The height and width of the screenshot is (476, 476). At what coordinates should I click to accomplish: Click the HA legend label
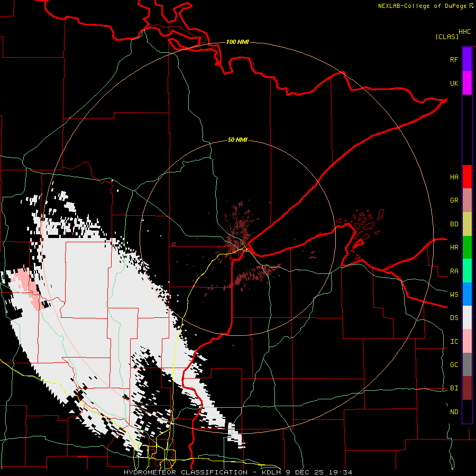click(x=454, y=177)
